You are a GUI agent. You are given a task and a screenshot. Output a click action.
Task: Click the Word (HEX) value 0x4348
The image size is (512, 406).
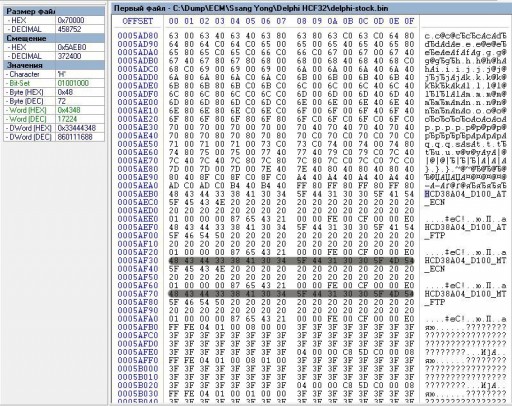tap(69, 110)
